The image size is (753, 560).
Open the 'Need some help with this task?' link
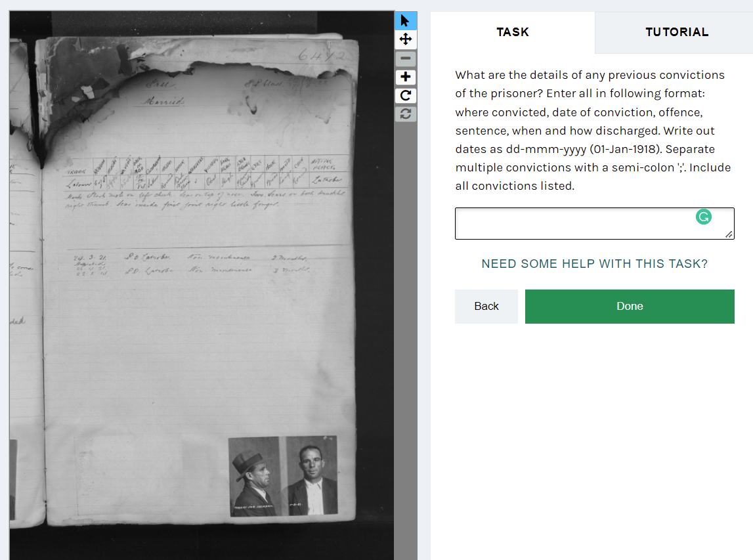click(x=595, y=264)
